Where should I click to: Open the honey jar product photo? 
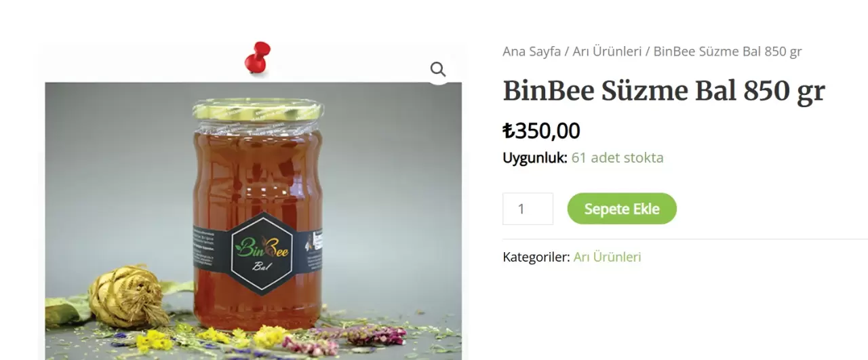pyautogui.click(x=254, y=221)
